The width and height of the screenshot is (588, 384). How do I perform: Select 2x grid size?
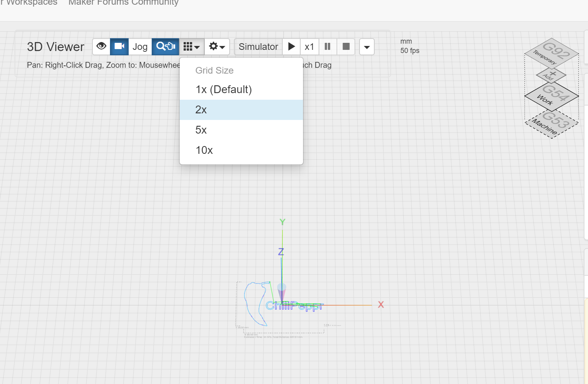click(x=241, y=110)
